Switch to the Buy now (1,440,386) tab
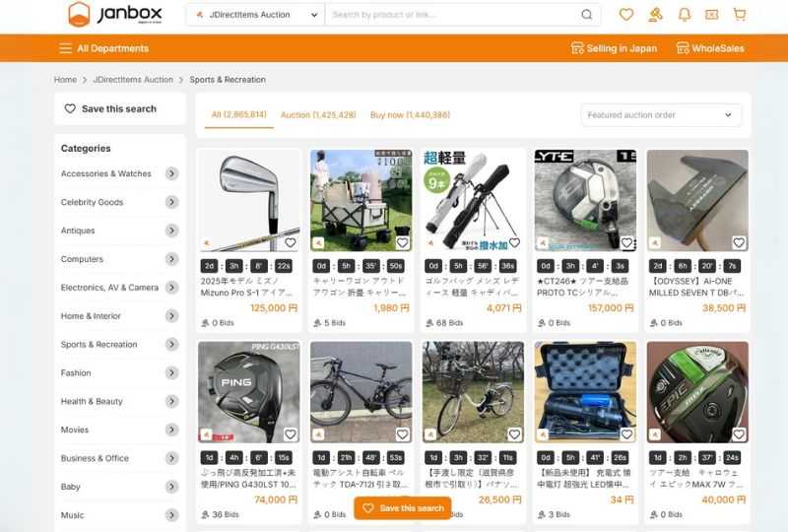 tap(410, 115)
